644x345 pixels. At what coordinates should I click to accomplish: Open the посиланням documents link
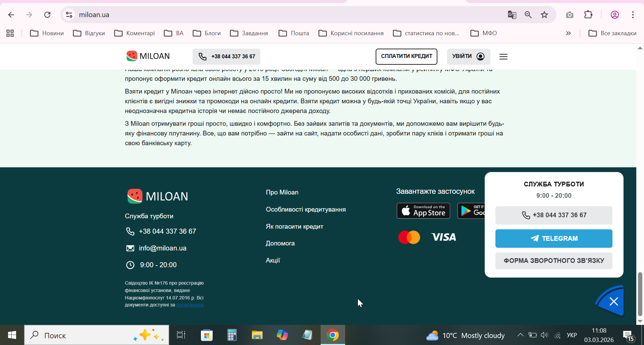190,305
